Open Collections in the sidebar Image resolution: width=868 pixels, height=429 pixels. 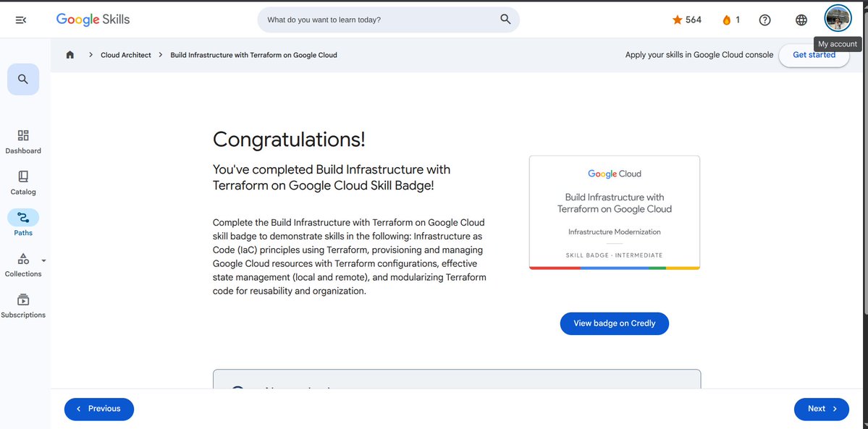pyautogui.click(x=23, y=266)
